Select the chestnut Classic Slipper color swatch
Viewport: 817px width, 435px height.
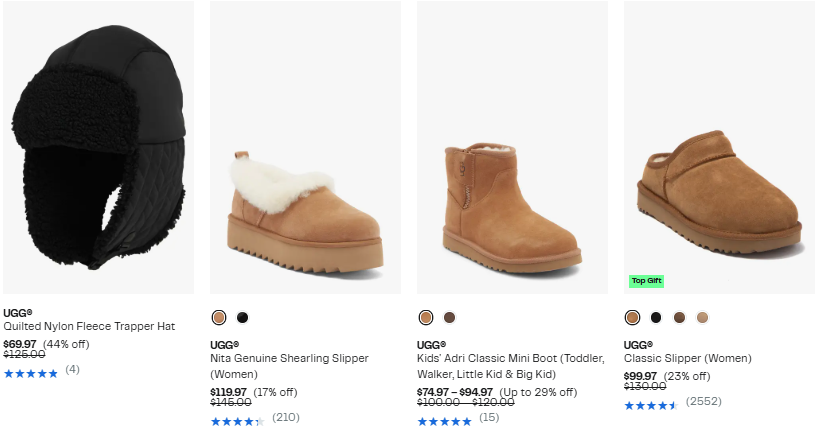(x=633, y=318)
